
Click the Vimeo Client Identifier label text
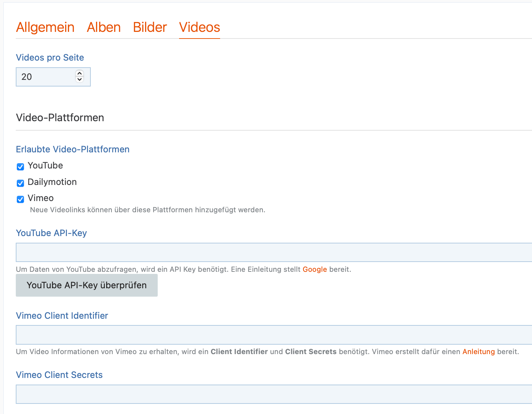click(62, 316)
